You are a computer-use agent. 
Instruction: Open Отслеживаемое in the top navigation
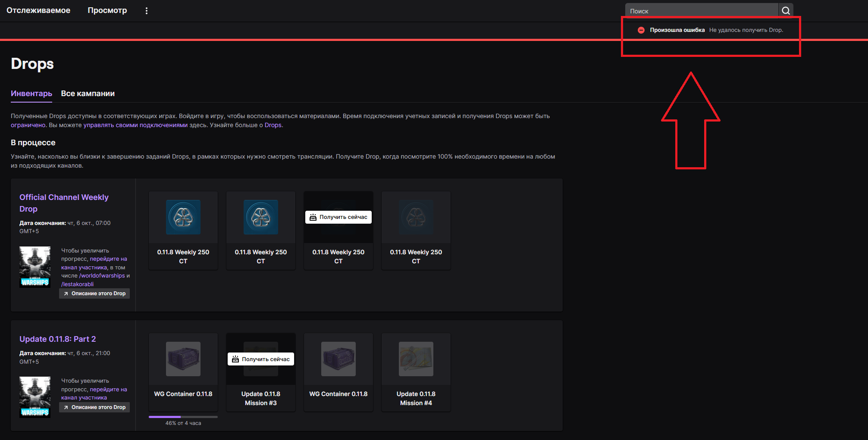[x=38, y=10]
